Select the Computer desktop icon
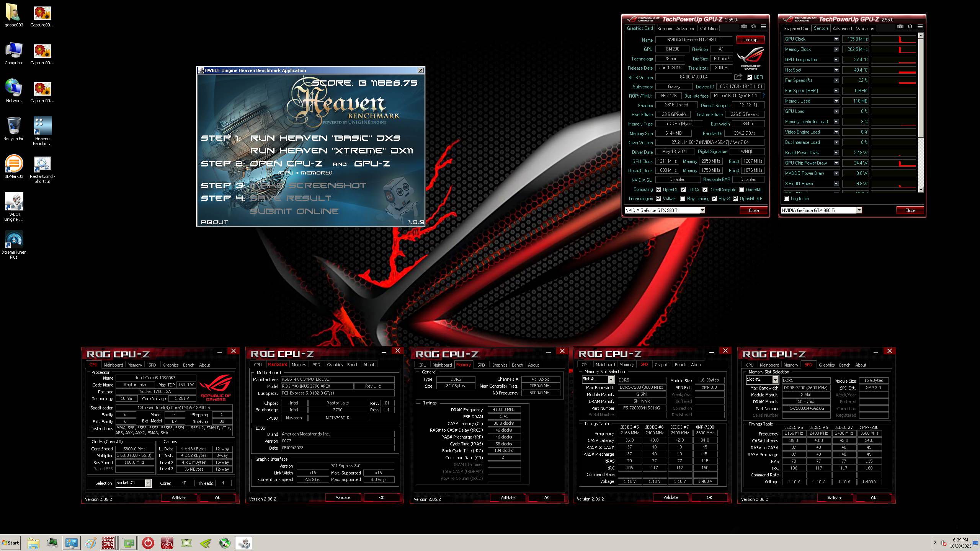The height and width of the screenshot is (551, 980). [x=14, y=54]
